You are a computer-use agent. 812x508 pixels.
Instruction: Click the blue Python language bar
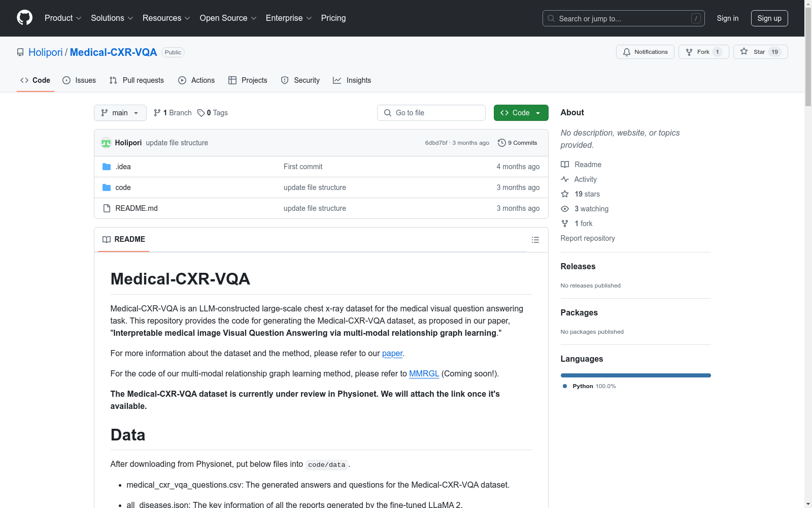(635, 375)
